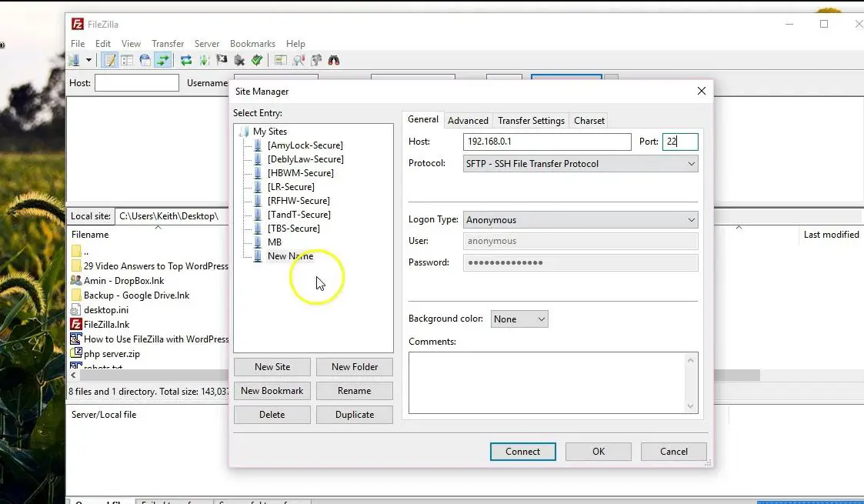
Task: Toggle the local directory tree icon
Action: (127, 60)
